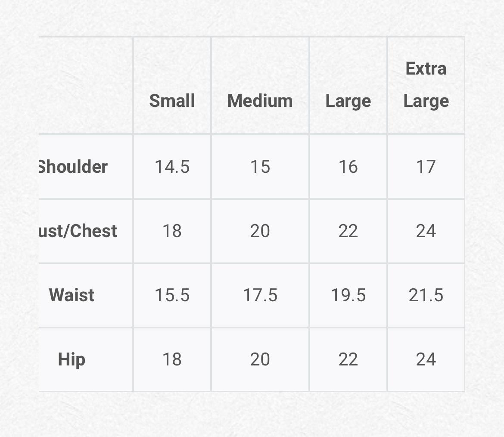504x437 pixels.
Task: Click Small Bust/Chest value 18
Action: click(172, 231)
